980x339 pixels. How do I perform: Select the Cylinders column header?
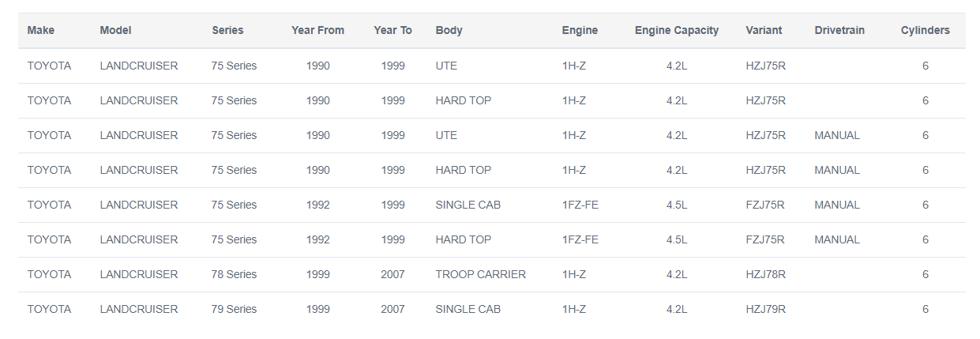[x=925, y=31]
